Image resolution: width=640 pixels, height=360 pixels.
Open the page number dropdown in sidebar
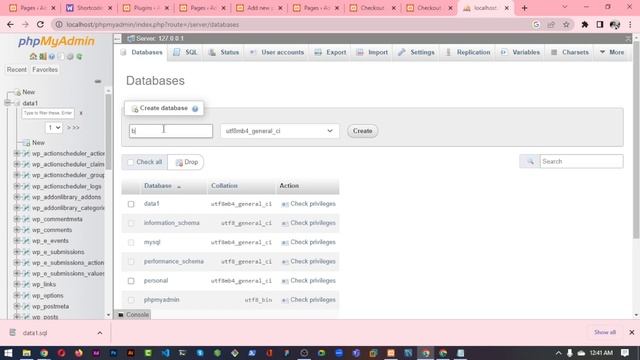[53, 128]
